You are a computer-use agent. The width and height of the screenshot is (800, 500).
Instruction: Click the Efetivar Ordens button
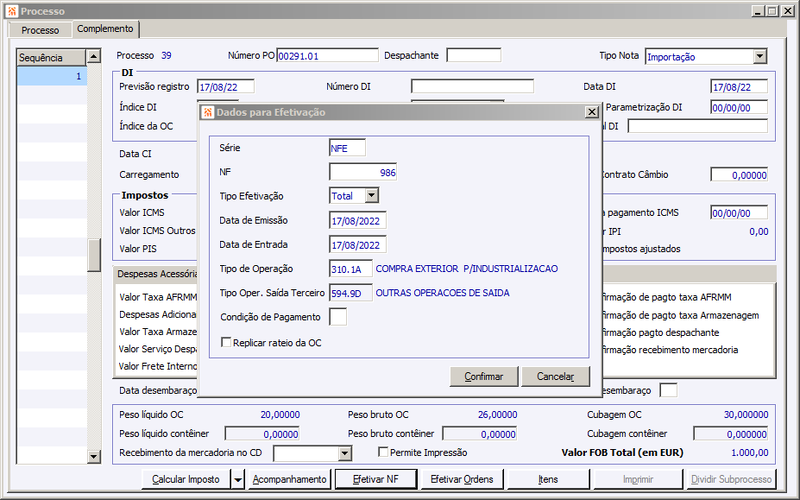(462, 480)
